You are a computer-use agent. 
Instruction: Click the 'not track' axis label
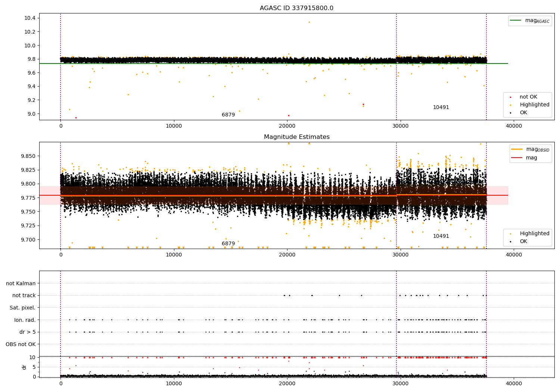pos(24,296)
